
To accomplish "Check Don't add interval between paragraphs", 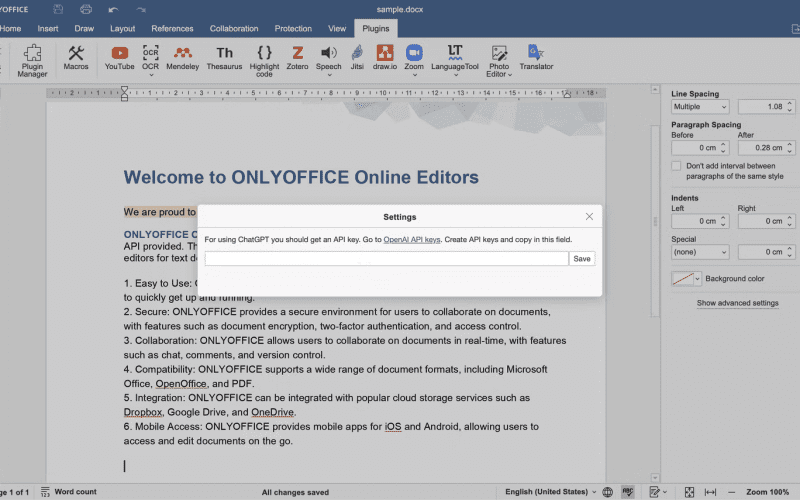I will click(676, 166).
